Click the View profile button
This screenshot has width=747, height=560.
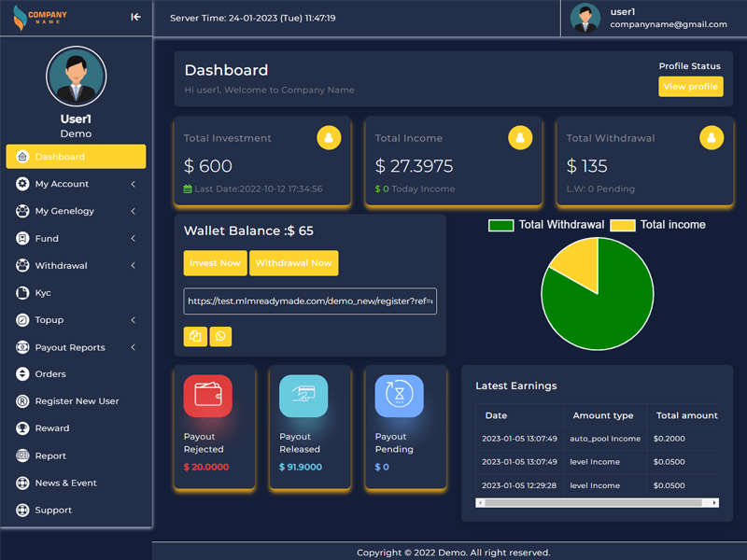[690, 87]
